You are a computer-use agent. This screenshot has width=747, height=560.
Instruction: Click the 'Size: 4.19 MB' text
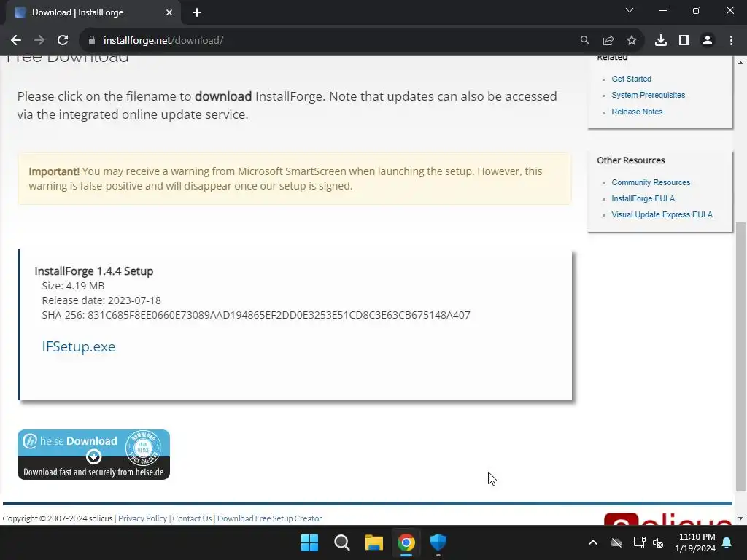(x=73, y=286)
